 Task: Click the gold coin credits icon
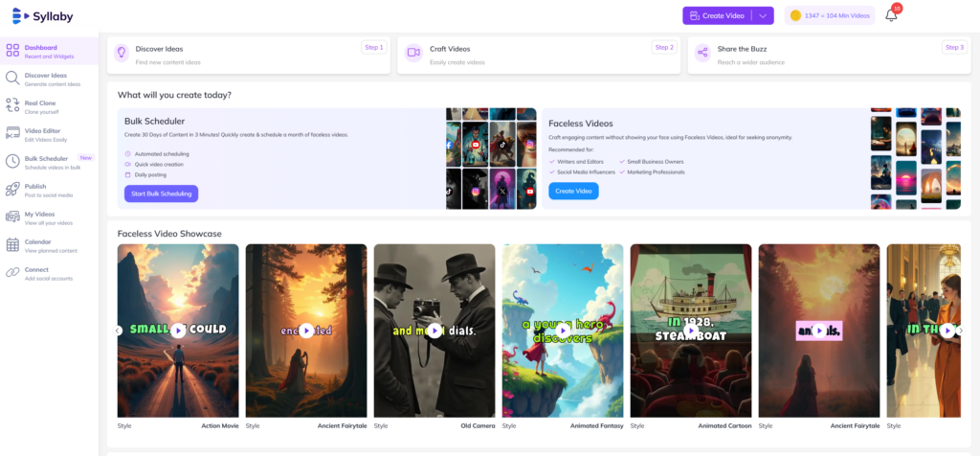tap(795, 15)
